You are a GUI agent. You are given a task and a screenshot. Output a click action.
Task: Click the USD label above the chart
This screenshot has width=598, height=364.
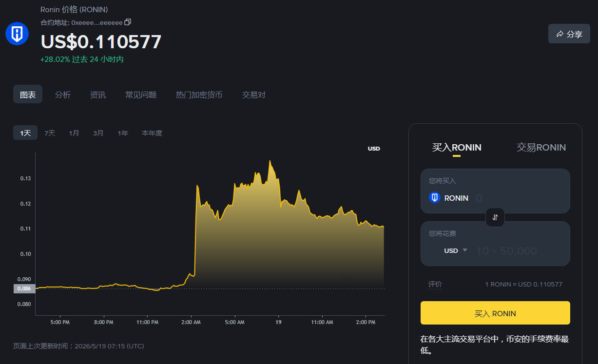(x=374, y=149)
